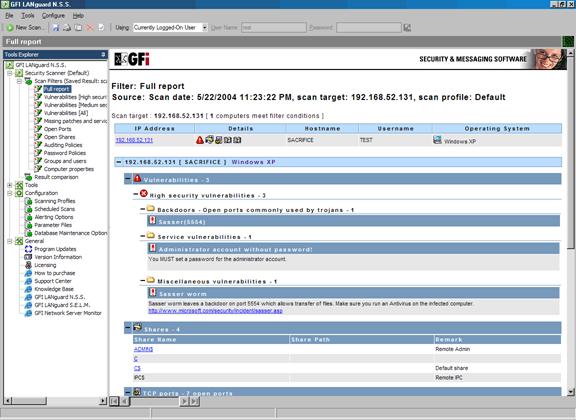Click the Administrator account without password alert icon
The width and height of the screenshot is (576, 420).
(x=152, y=248)
